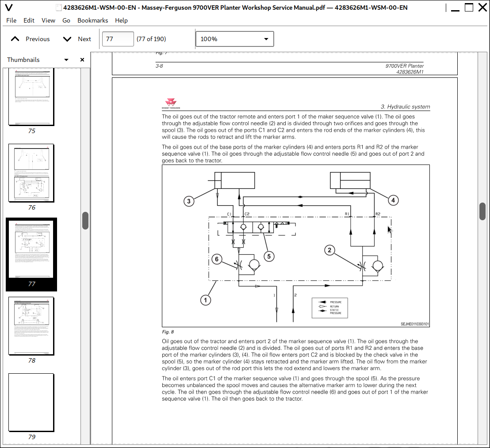Click the Massey Ferguson logo on page

click(x=171, y=103)
